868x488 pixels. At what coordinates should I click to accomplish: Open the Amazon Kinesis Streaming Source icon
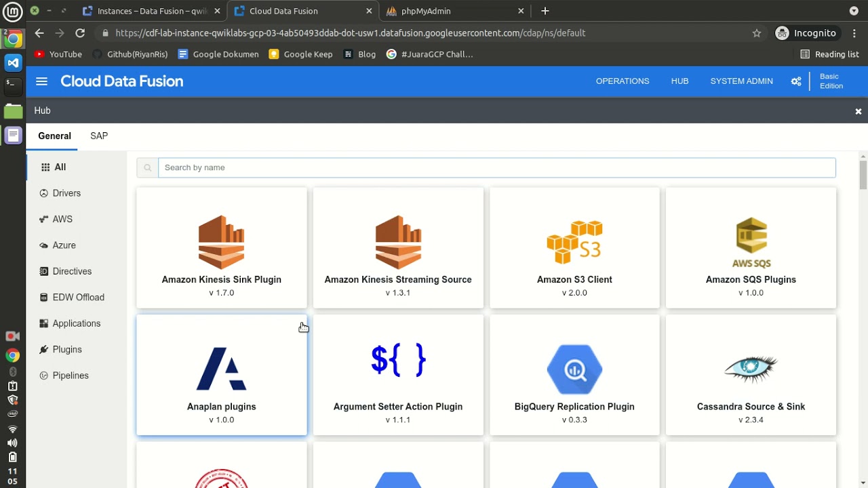tap(398, 242)
